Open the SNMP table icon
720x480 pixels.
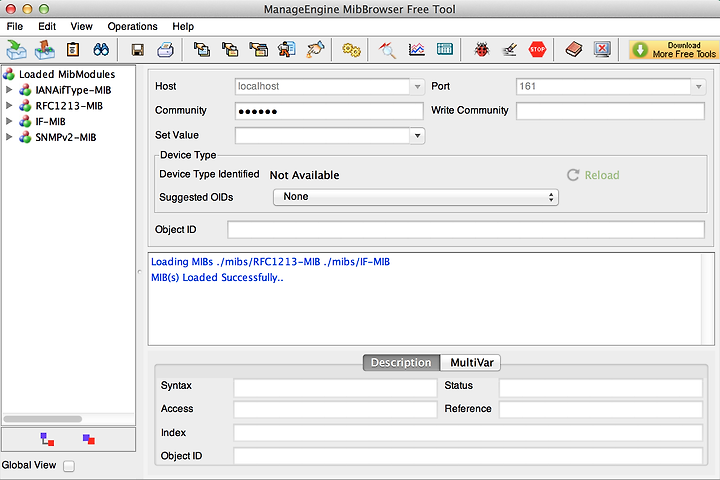tap(444, 50)
